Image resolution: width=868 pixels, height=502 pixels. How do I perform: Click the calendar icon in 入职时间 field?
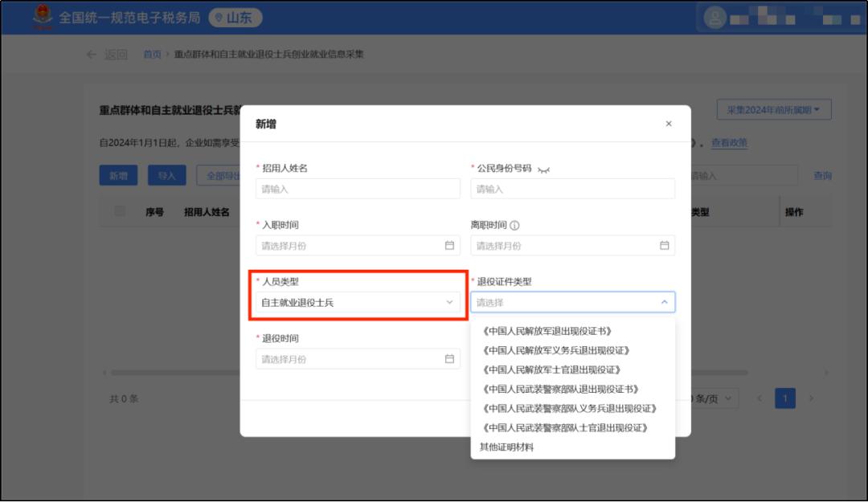449,246
